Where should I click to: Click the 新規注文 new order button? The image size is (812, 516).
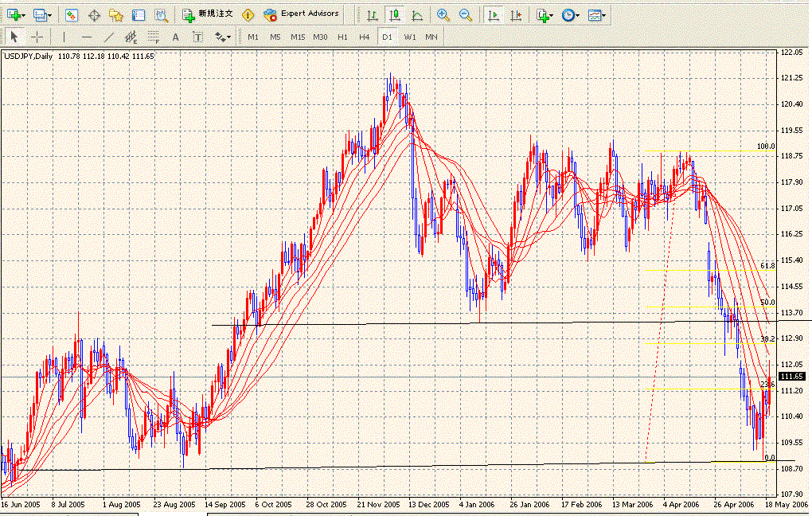[x=209, y=14]
